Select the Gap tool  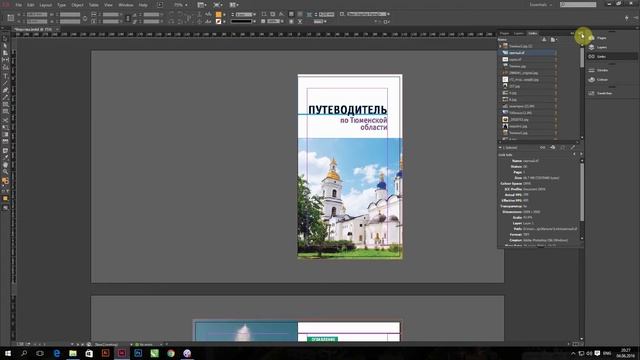point(5,60)
